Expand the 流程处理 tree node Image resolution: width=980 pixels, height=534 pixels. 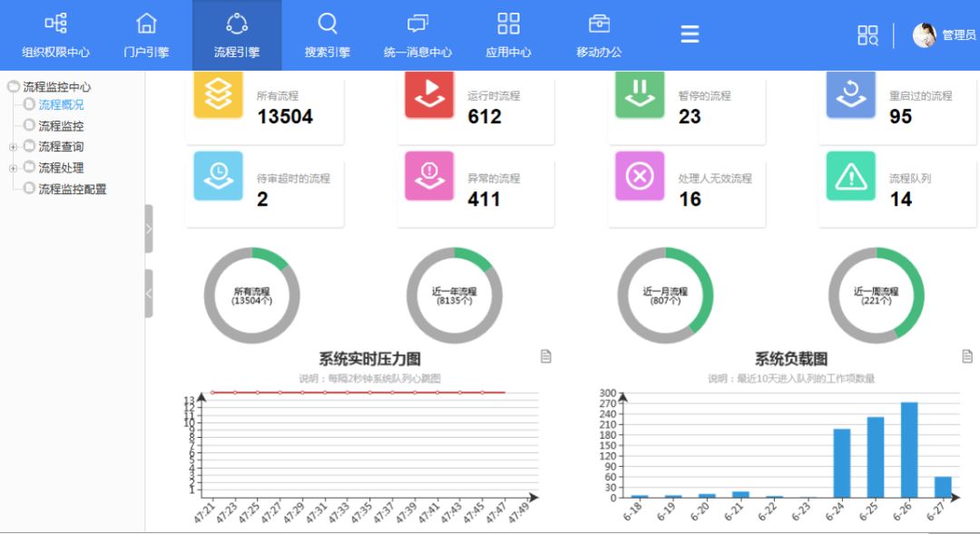tap(13, 169)
